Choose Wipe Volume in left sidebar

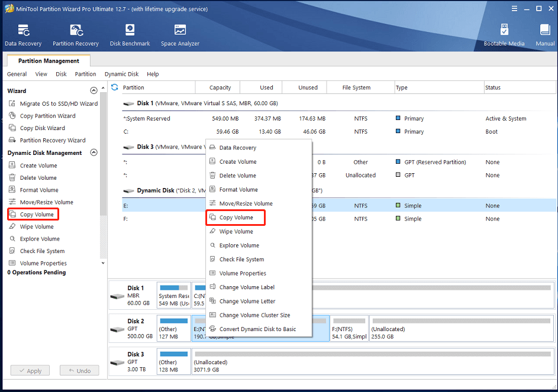(31, 226)
